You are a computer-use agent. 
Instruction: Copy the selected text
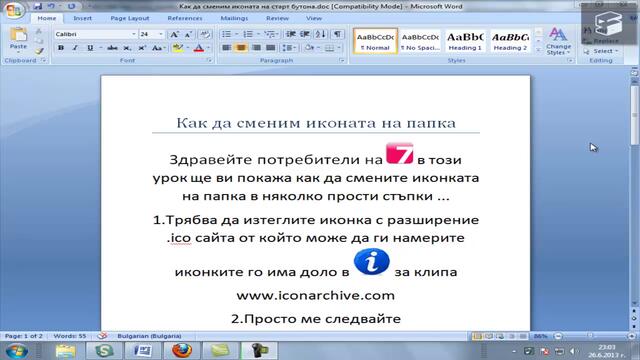tap(39, 41)
